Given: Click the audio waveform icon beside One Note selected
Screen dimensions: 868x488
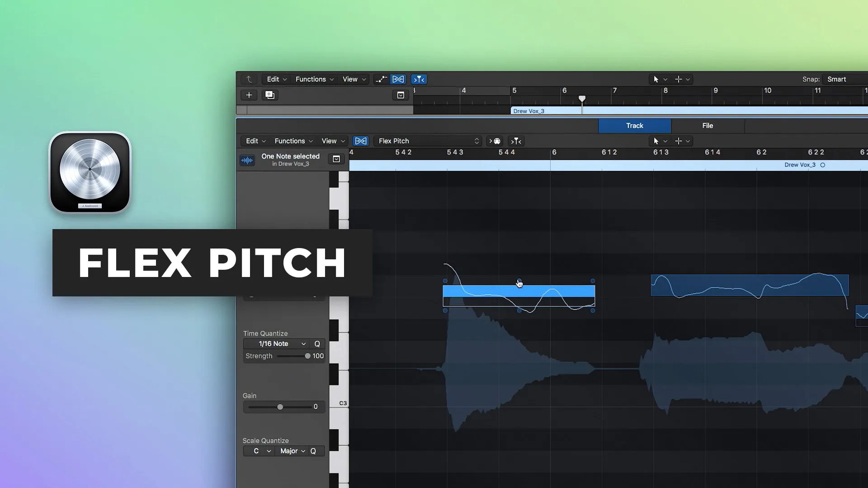Looking at the screenshot, I should [247, 160].
